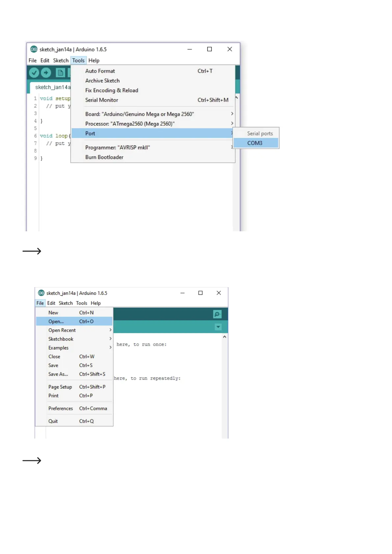Click Arduino logo in top window title bar

pos(34,49)
